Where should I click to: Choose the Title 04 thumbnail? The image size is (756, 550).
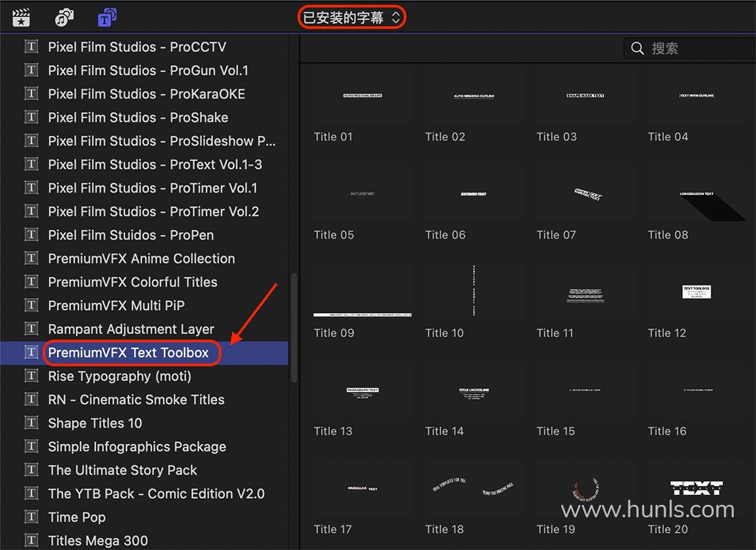click(x=697, y=96)
